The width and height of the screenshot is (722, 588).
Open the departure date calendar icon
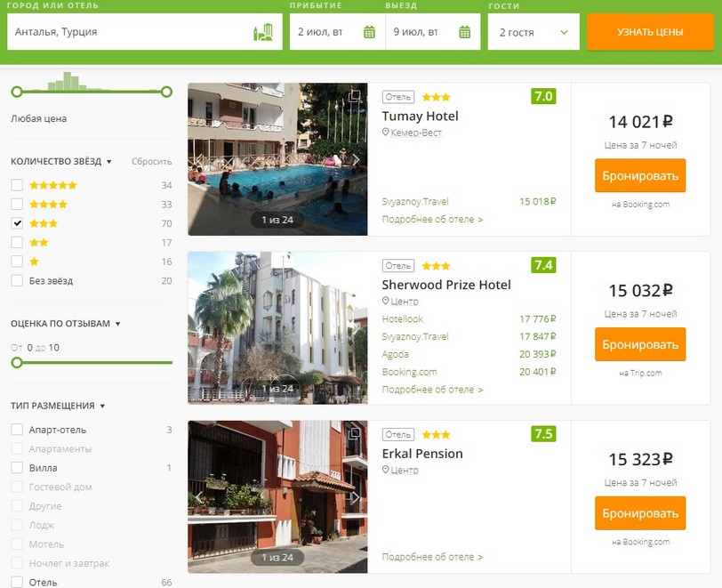coord(464,33)
